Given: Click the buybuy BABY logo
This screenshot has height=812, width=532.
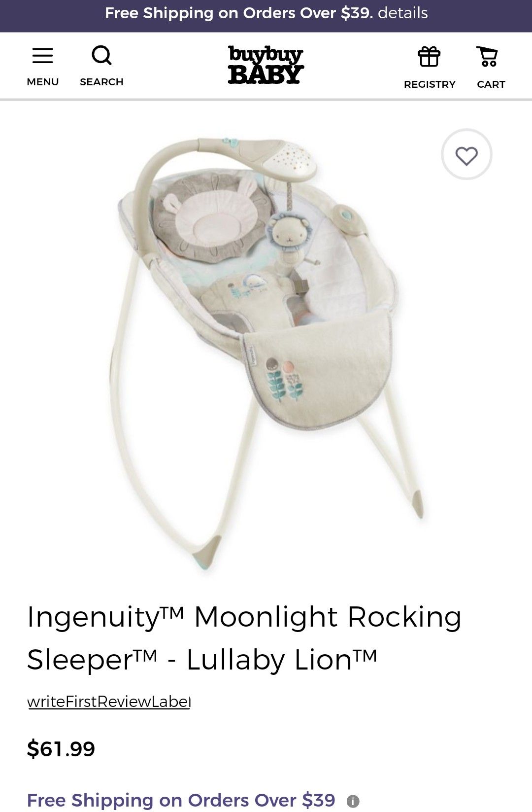Looking at the screenshot, I should pos(266,65).
